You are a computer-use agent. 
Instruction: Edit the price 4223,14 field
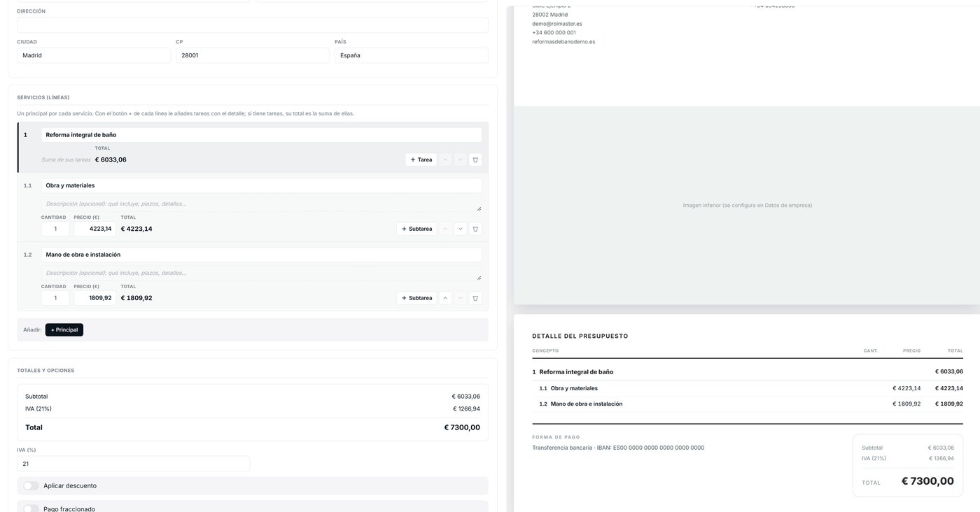pos(95,229)
